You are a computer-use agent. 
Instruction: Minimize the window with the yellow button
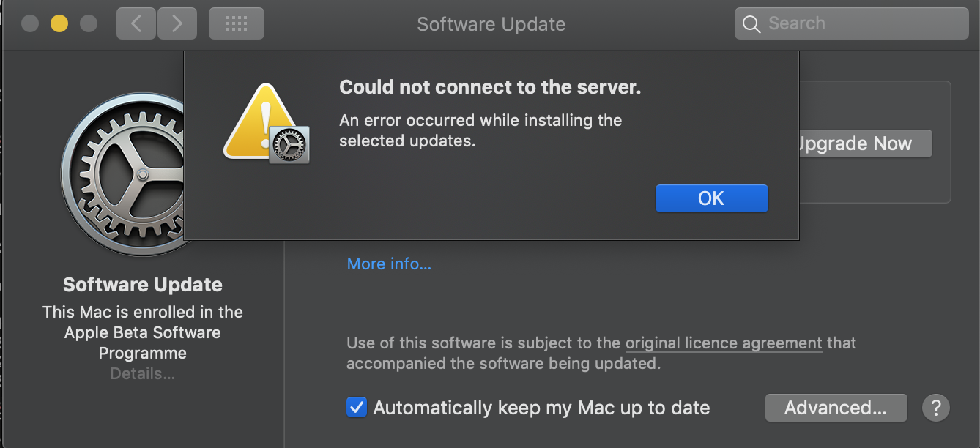[59, 24]
